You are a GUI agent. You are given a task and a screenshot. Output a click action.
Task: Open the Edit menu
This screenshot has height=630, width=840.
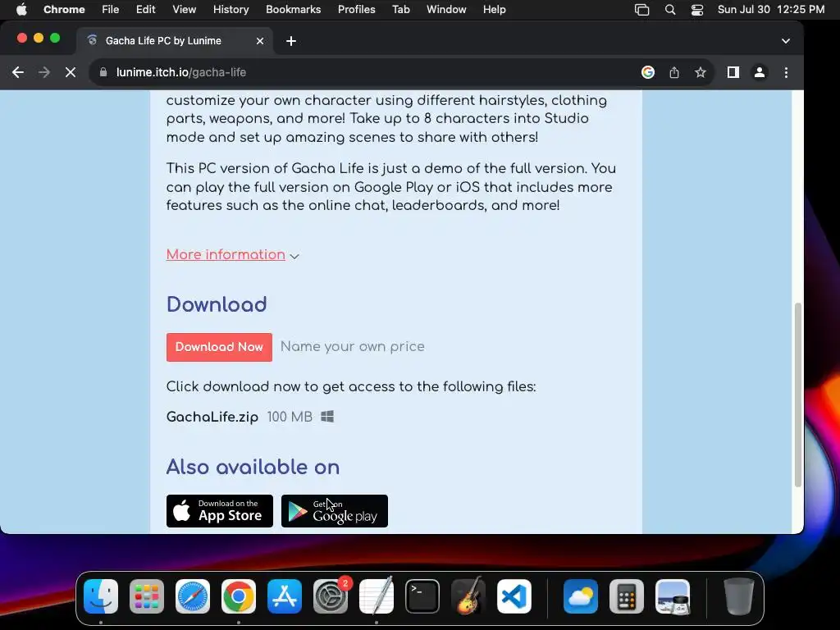point(145,10)
